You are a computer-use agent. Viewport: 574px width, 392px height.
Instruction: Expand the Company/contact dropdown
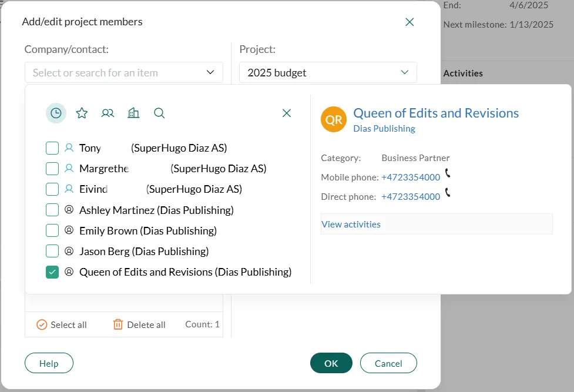[210, 72]
